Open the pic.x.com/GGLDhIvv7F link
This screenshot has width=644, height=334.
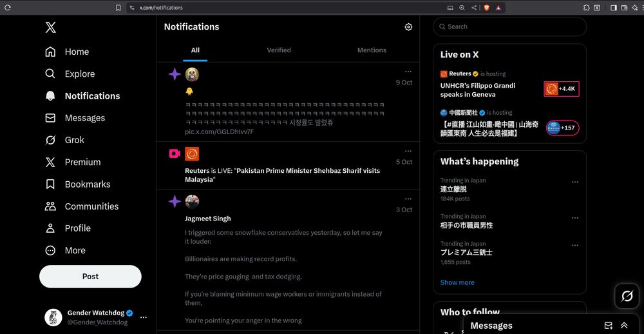tap(220, 132)
